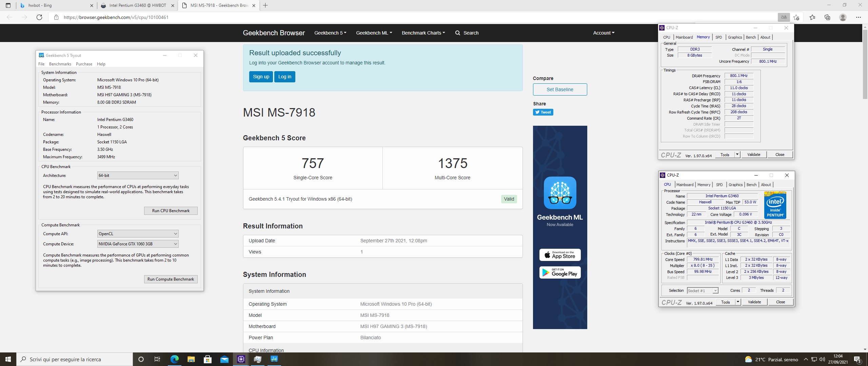Open File menu in Geekbench 5 Tryout
Viewport: 868px width, 366px height.
coord(41,64)
